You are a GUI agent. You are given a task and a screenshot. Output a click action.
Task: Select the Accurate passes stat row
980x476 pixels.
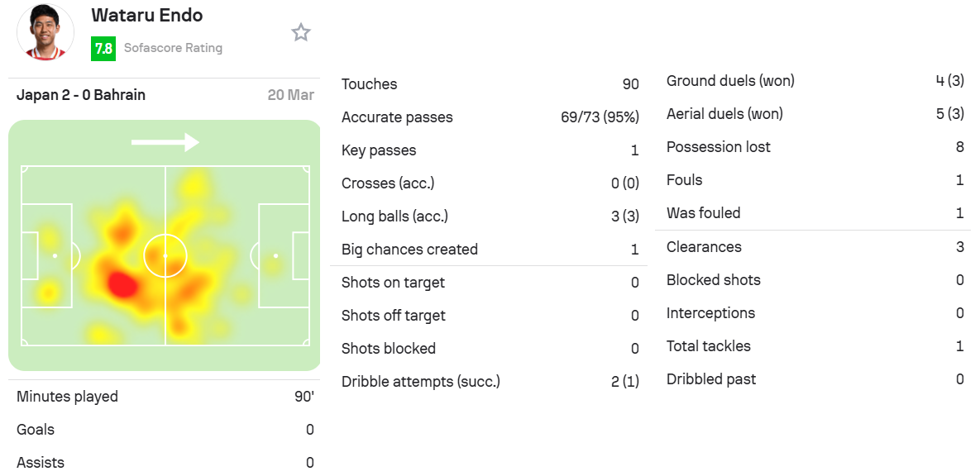(490, 117)
